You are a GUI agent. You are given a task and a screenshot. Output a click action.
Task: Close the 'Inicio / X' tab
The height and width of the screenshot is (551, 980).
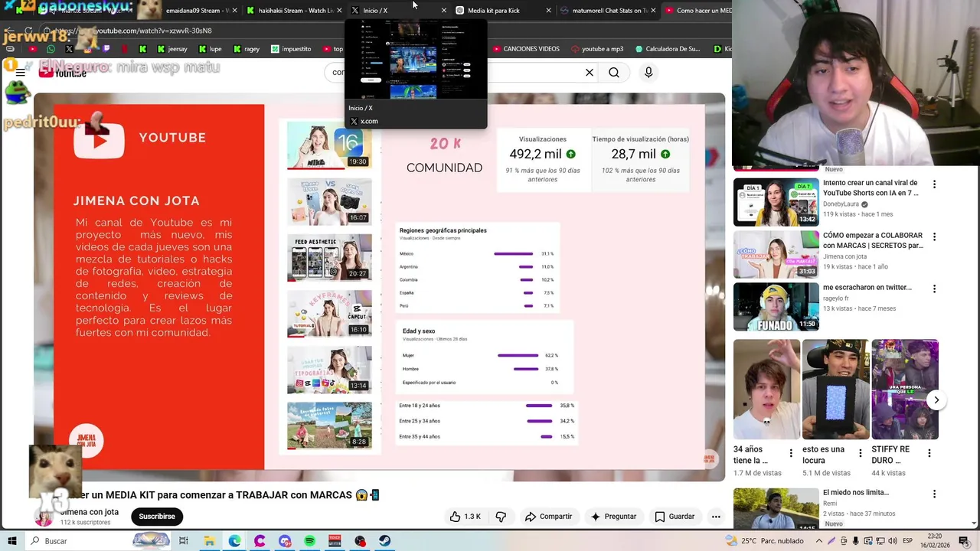coord(444,10)
